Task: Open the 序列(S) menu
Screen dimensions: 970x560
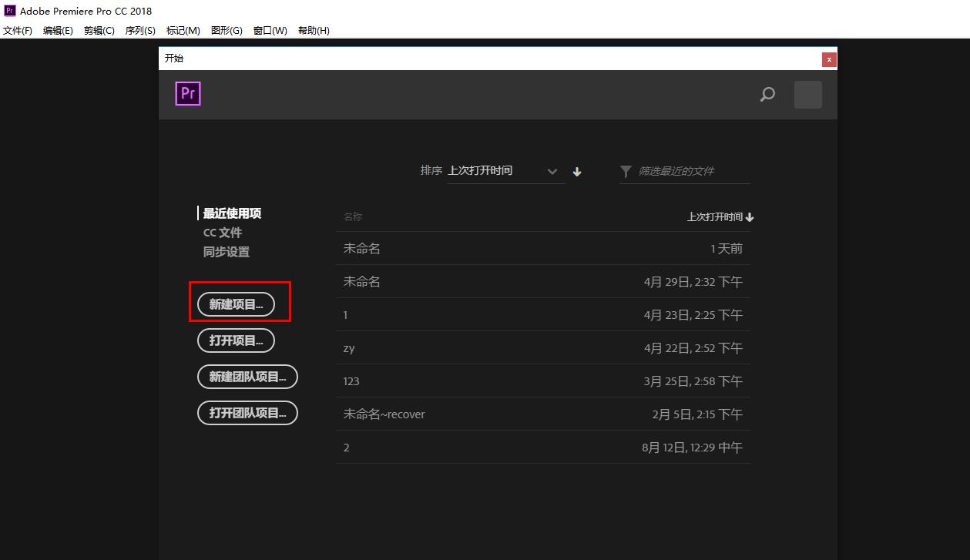Action: click(140, 31)
